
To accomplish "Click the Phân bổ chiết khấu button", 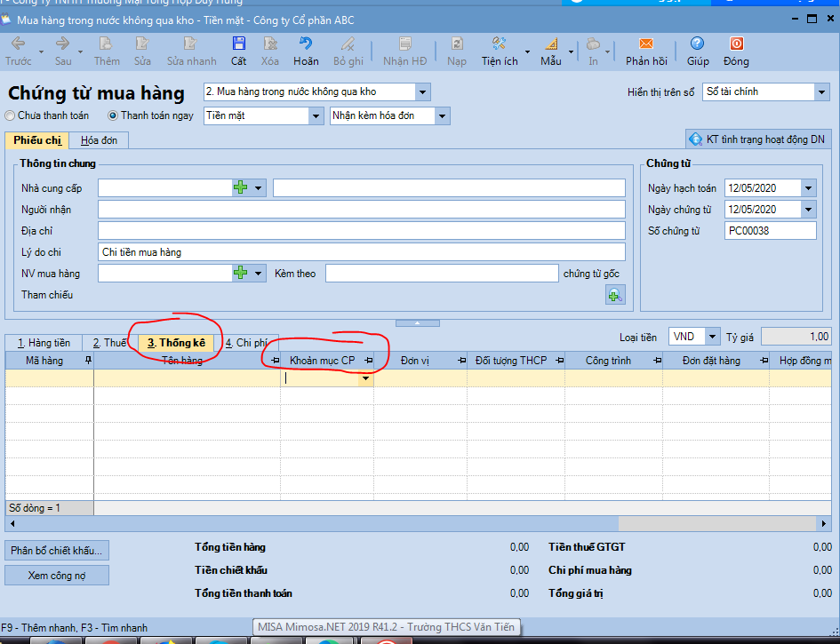I will (x=56, y=551).
